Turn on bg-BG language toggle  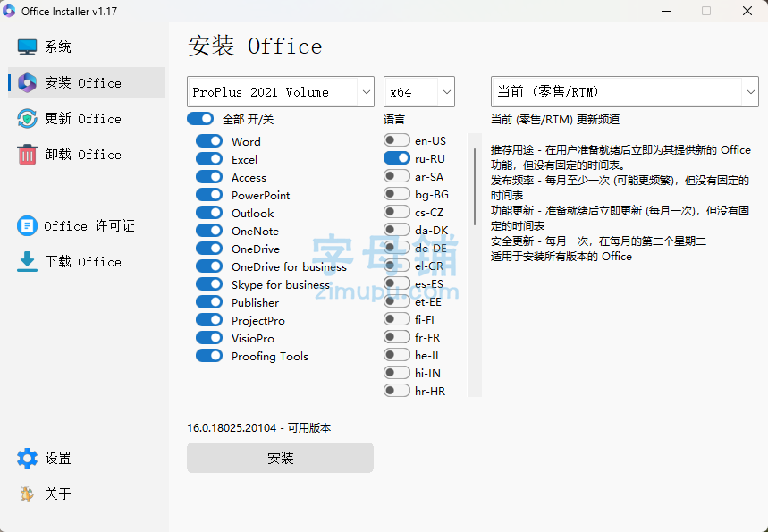click(397, 194)
